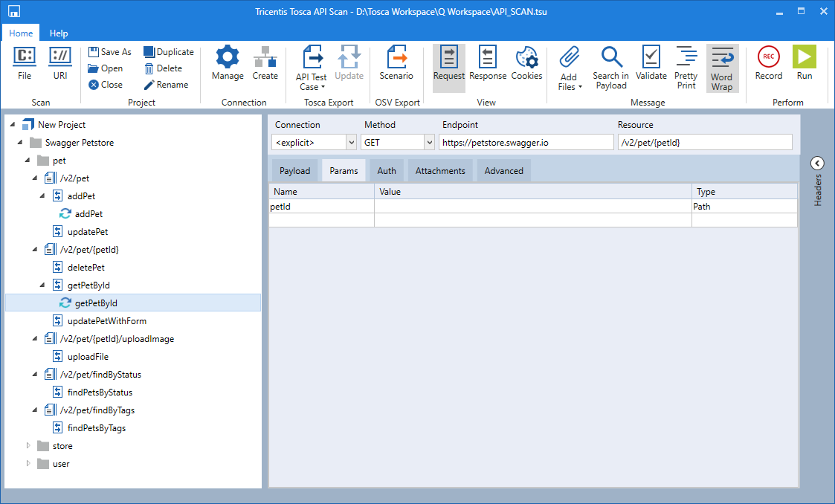
Task: Select updatePetWithForm in the project tree
Action: [x=106, y=321]
